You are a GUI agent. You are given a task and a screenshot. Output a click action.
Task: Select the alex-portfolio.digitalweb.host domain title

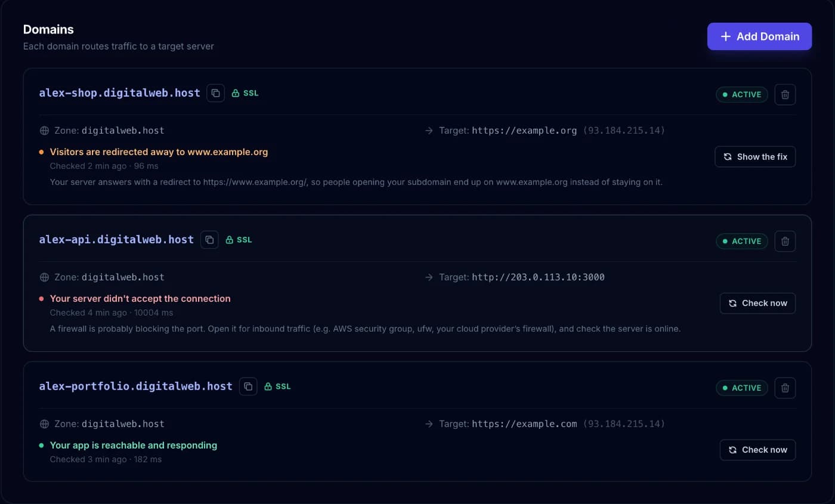tap(136, 386)
